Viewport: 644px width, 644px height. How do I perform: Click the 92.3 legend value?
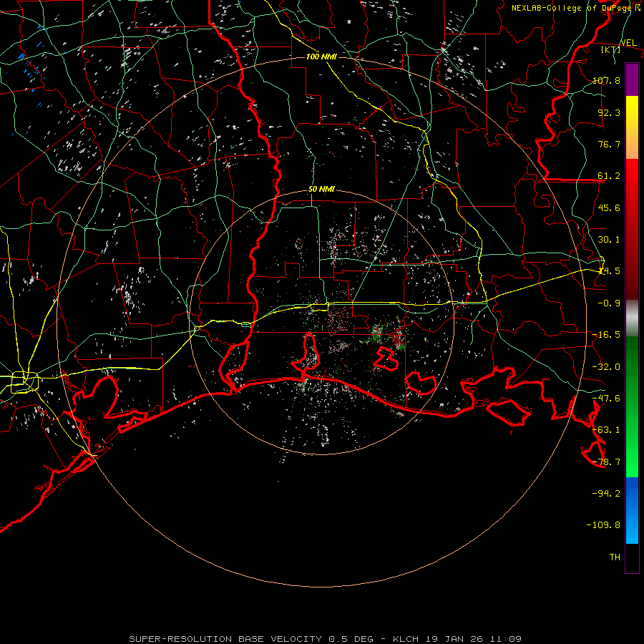pos(609,112)
